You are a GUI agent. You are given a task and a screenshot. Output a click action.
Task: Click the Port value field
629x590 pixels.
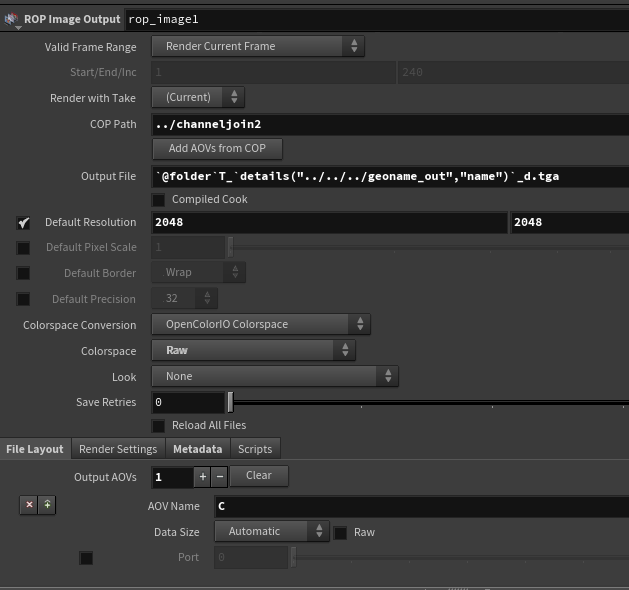coord(251,557)
